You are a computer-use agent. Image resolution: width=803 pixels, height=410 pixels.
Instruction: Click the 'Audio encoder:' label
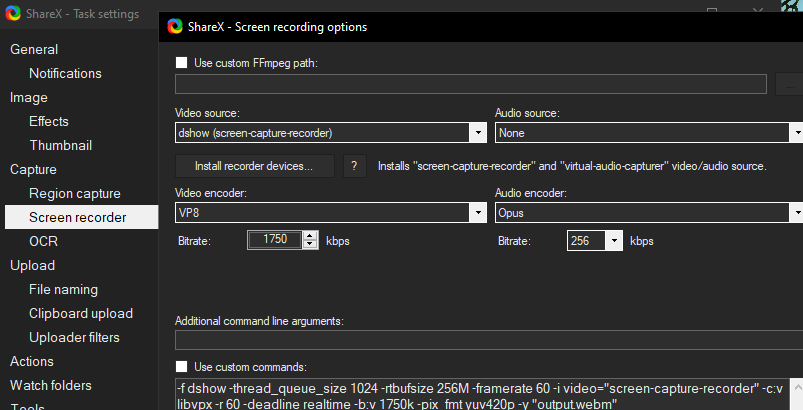click(x=531, y=193)
